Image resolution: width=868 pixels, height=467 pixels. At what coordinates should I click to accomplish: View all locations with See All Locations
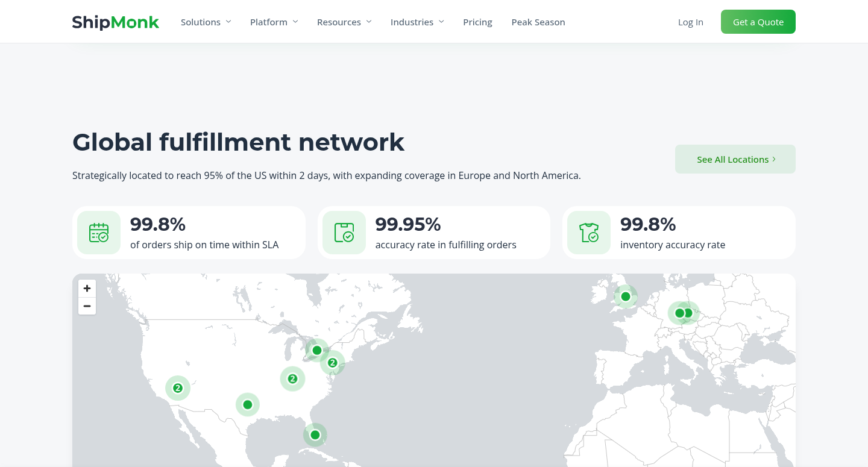[x=735, y=159]
